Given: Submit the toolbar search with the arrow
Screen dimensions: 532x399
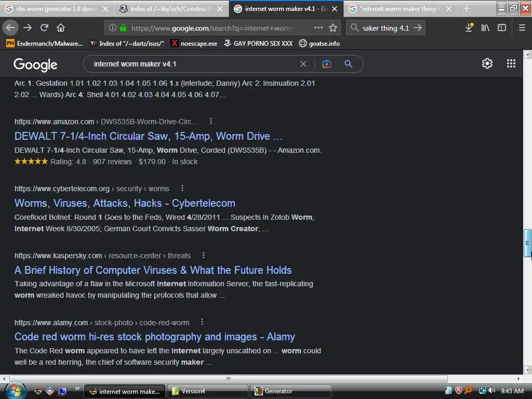Looking at the screenshot, I should (x=418, y=28).
